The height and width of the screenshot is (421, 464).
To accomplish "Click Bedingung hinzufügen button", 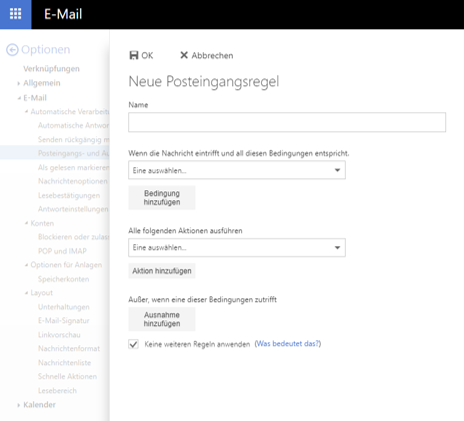I will 162,198.
